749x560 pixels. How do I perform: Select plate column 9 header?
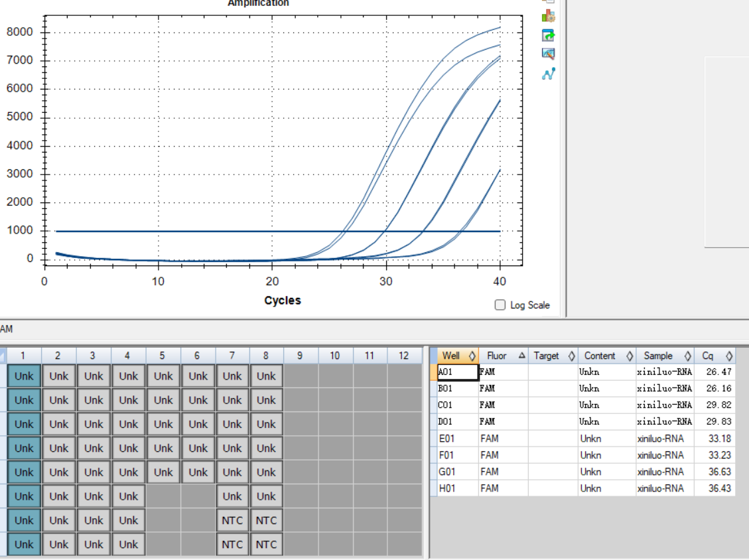[x=300, y=356]
